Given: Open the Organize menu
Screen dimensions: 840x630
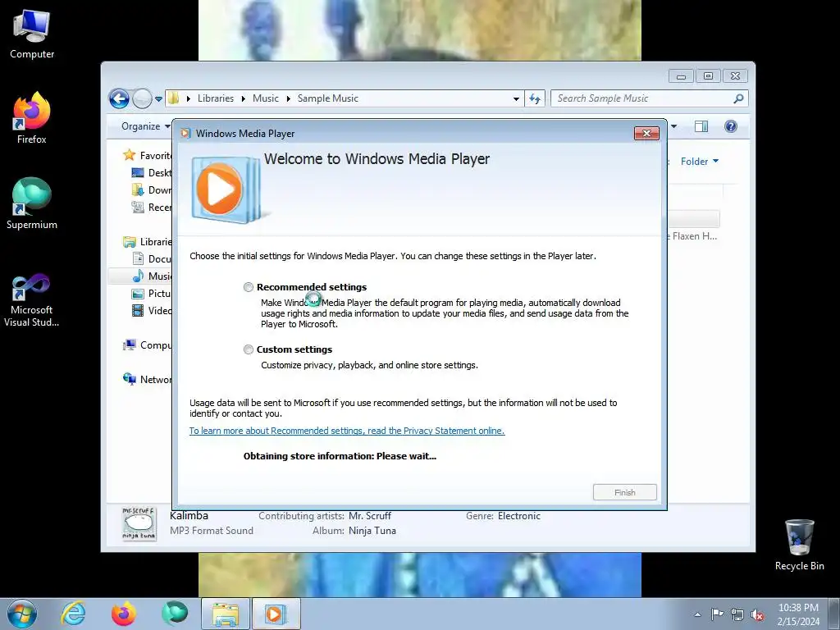Looking at the screenshot, I should tap(145, 126).
